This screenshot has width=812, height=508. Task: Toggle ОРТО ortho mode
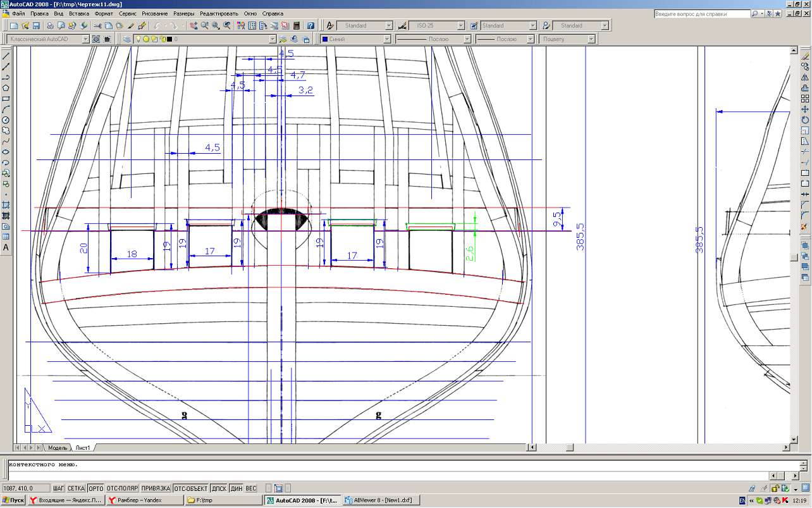point(95,488)
